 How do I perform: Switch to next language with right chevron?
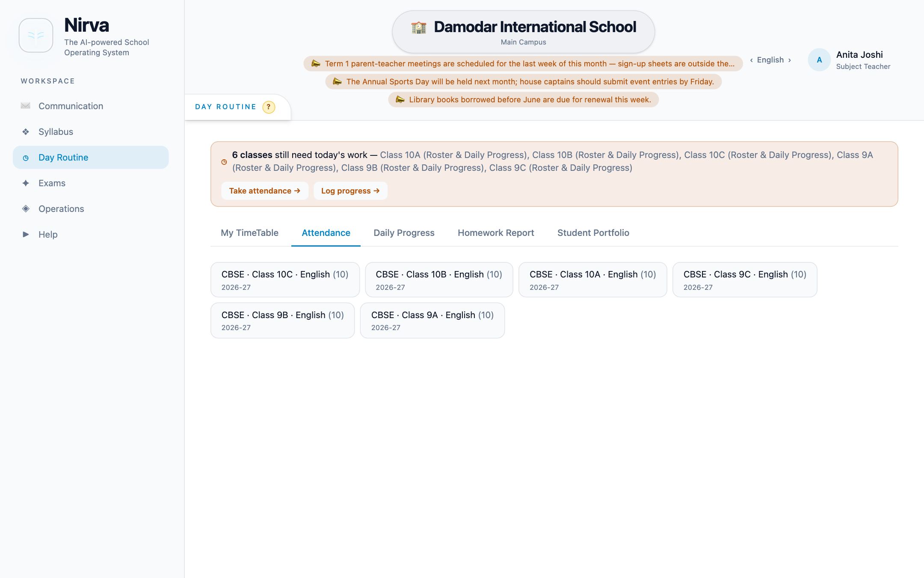(789, 60)
